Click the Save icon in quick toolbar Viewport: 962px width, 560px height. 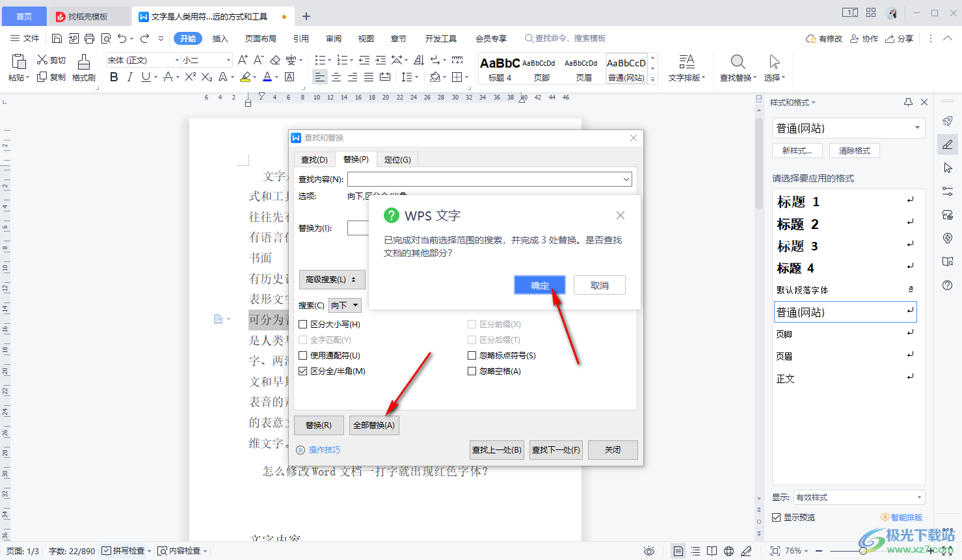[57, 38]
